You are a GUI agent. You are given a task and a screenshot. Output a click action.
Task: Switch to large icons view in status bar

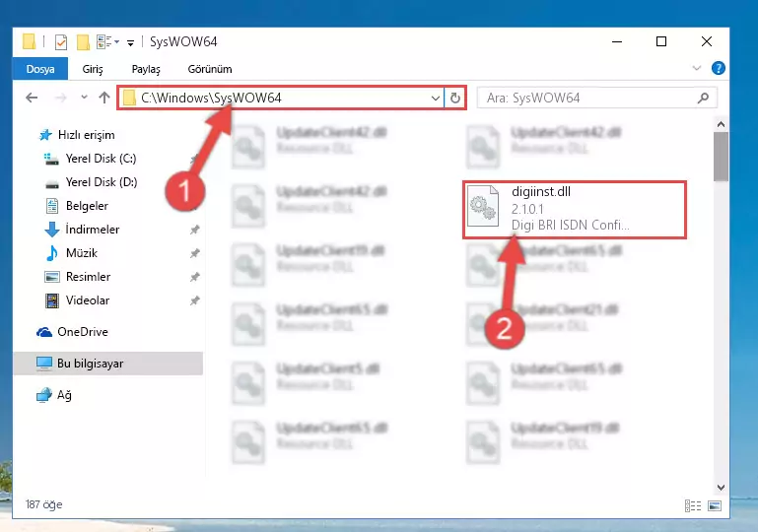coord(715,506)
